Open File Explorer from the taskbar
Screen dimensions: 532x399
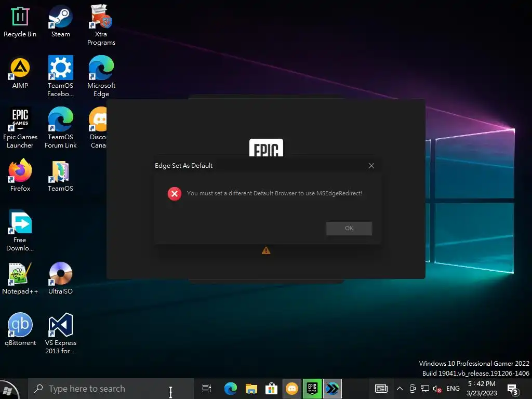[x=251, y=389]
